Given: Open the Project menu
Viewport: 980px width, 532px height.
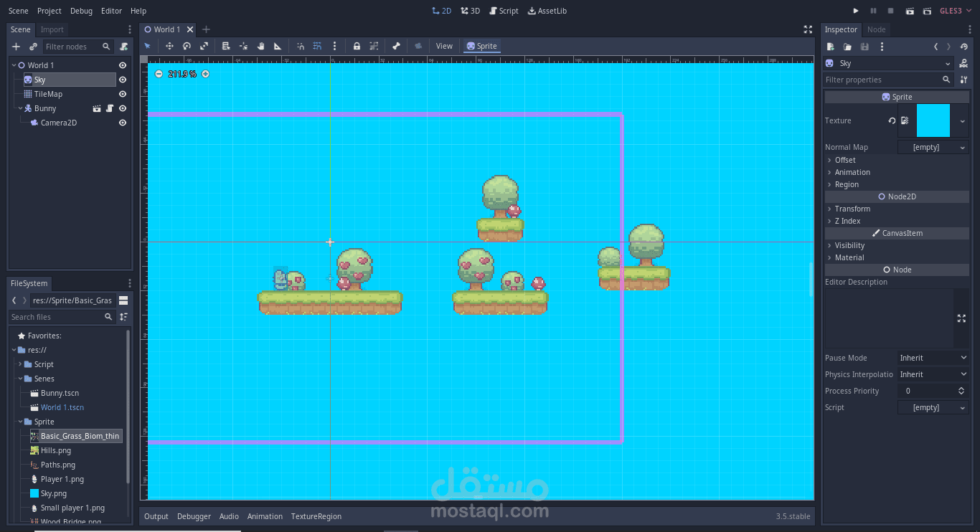Looking at the screenshot, I should 50,11.
